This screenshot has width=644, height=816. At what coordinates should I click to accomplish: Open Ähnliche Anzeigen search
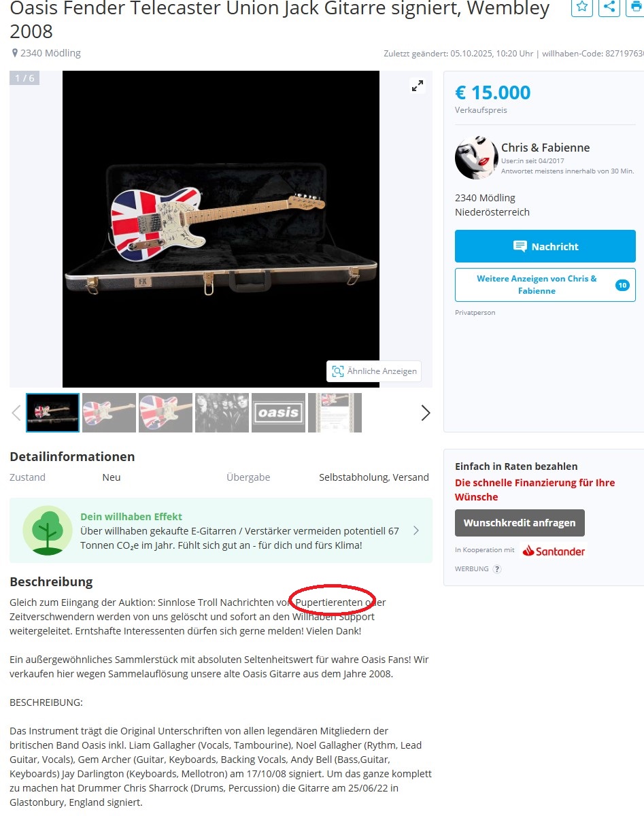[x=374, y=371]
